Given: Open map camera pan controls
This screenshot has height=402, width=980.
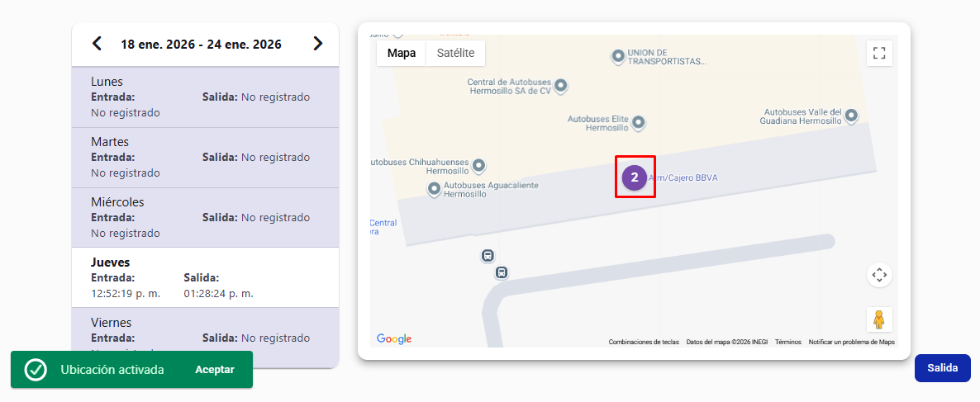Looking at the screenshot, I should click(879, 275).
